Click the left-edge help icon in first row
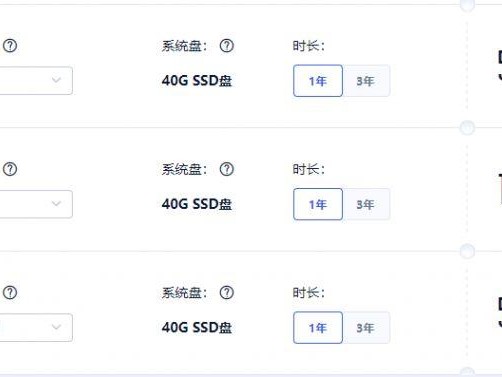 (x=10, y=46)
